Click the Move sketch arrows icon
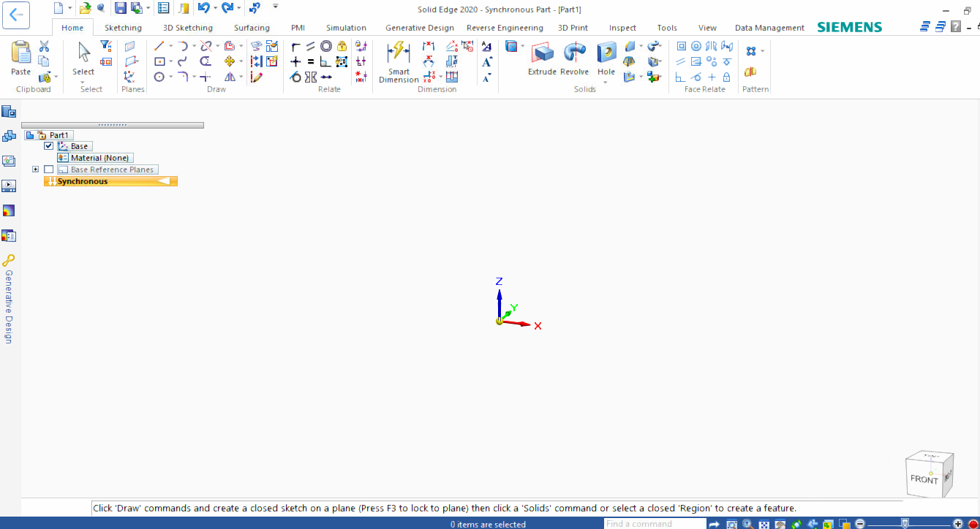The width and height of the screenshot is (980, 529). pos(230,61)
